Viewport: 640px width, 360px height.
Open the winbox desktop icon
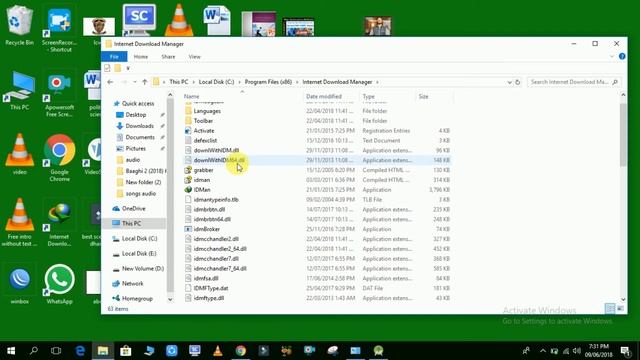[19, 286]
